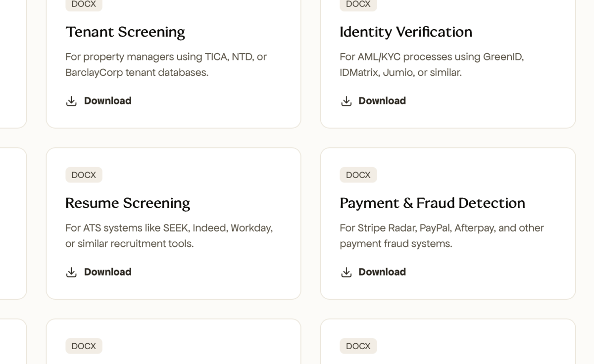Click the DOCX badge on bottom-right partial card

(358, 346)
